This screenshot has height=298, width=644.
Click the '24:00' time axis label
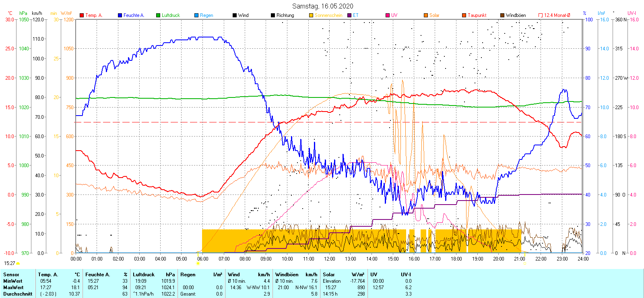click(x=583, y=259)
